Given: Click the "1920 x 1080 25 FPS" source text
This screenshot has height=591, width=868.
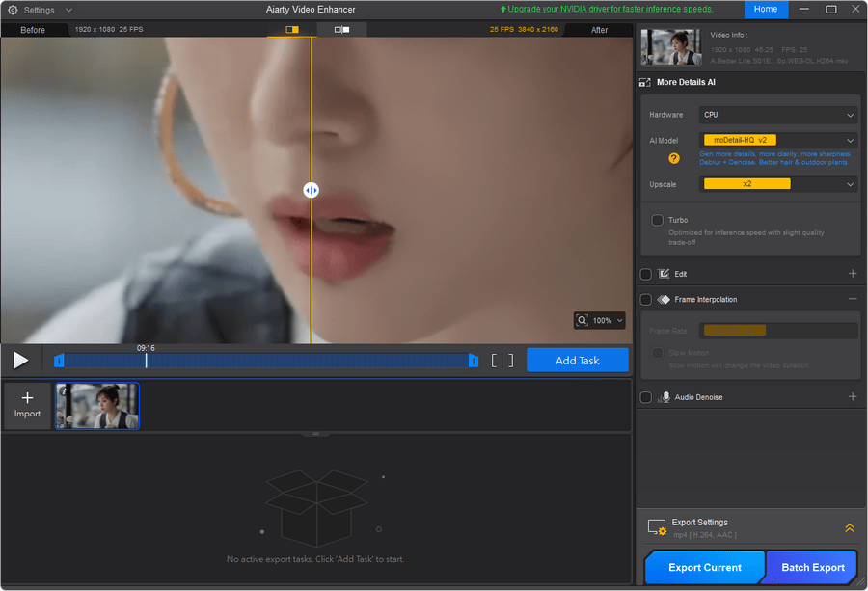Looking at the screenshot, I should (x=109, y=29).
